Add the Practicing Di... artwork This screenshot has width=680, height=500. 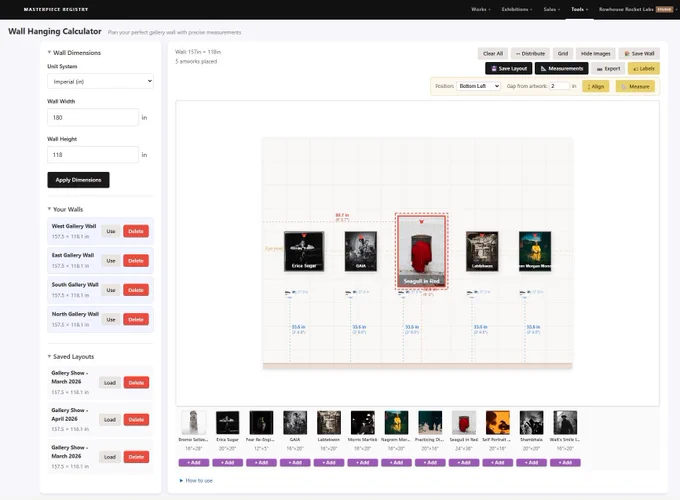(x=430, y=463)
